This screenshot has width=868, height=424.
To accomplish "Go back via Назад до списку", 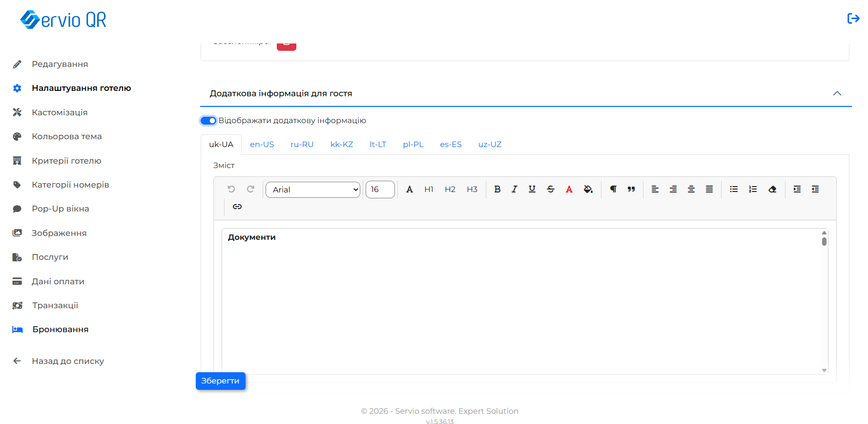I will click(x=68, y=361).
